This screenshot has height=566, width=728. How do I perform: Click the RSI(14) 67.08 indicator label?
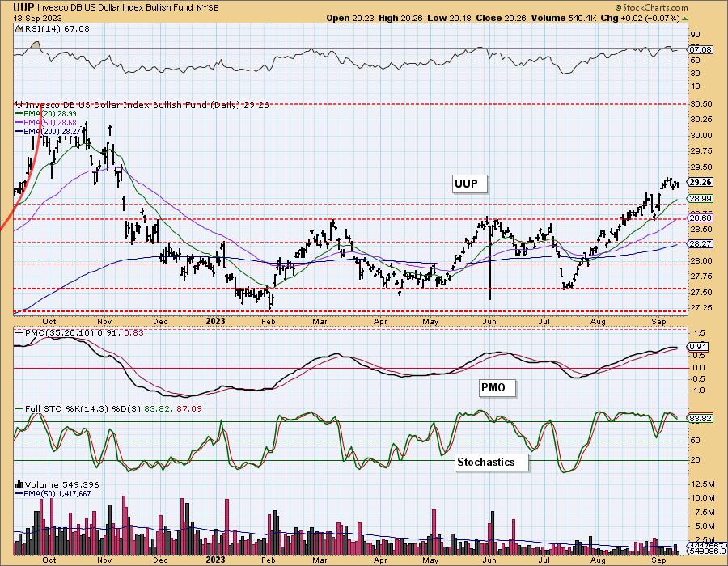click(56, 29)
